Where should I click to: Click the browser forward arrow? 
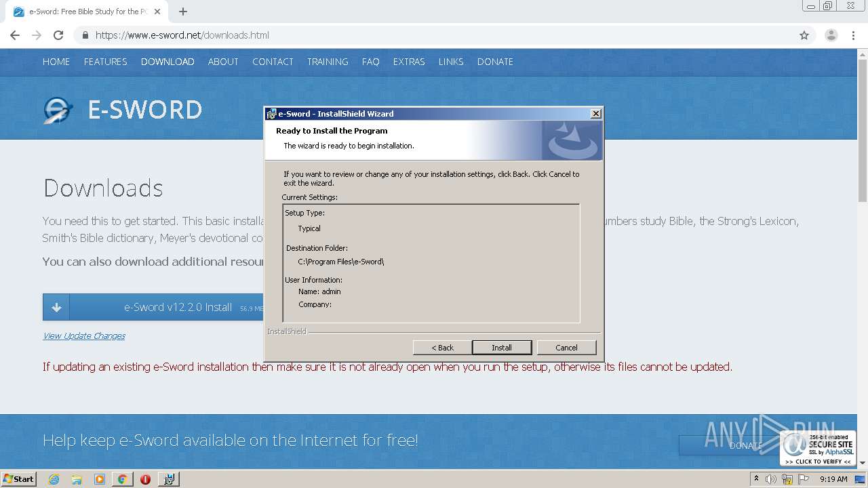tap(37, 35)
